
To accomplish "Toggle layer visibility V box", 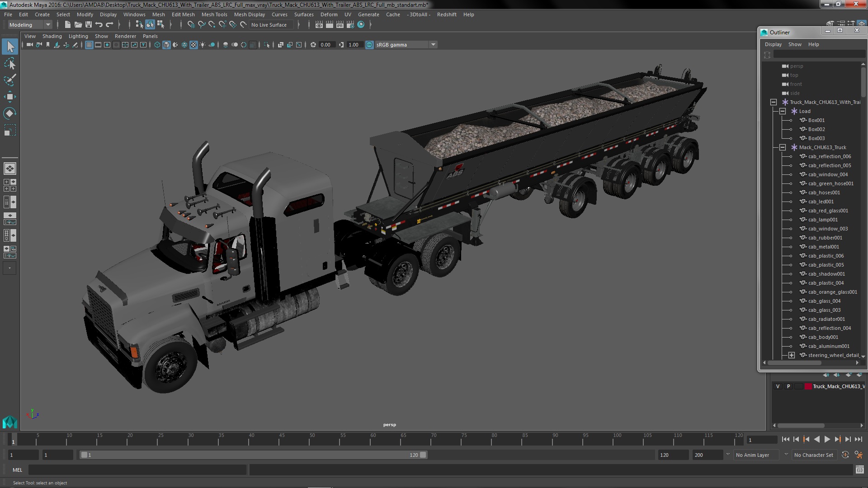I will (778, 386).
